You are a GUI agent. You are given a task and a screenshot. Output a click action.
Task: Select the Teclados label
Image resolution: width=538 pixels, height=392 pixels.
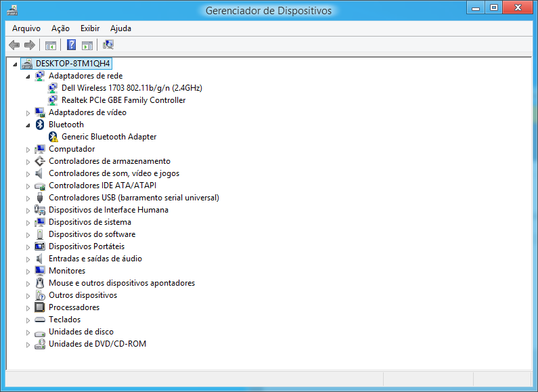[64, 320]
